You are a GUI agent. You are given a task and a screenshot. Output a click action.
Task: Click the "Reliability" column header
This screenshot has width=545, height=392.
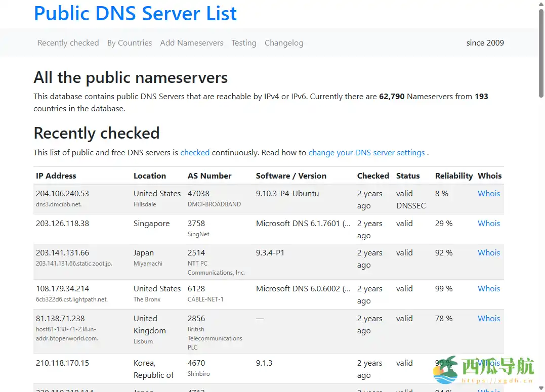tap(453, 176)
